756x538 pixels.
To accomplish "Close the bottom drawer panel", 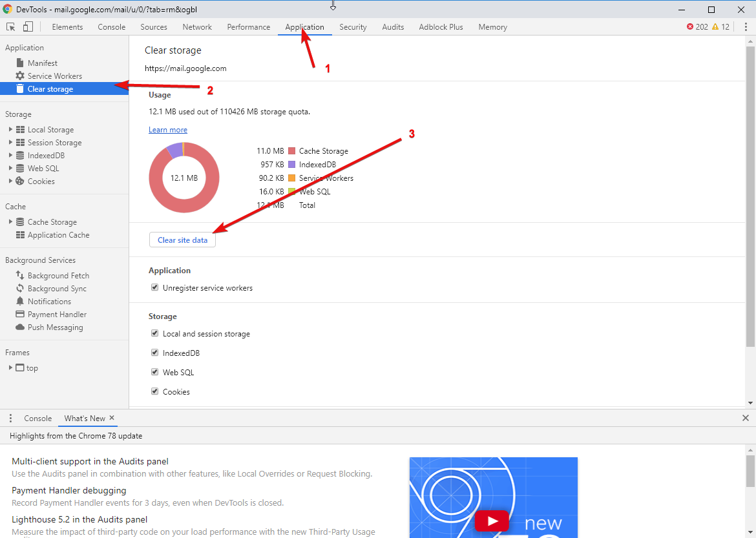I will pos(746,419).
